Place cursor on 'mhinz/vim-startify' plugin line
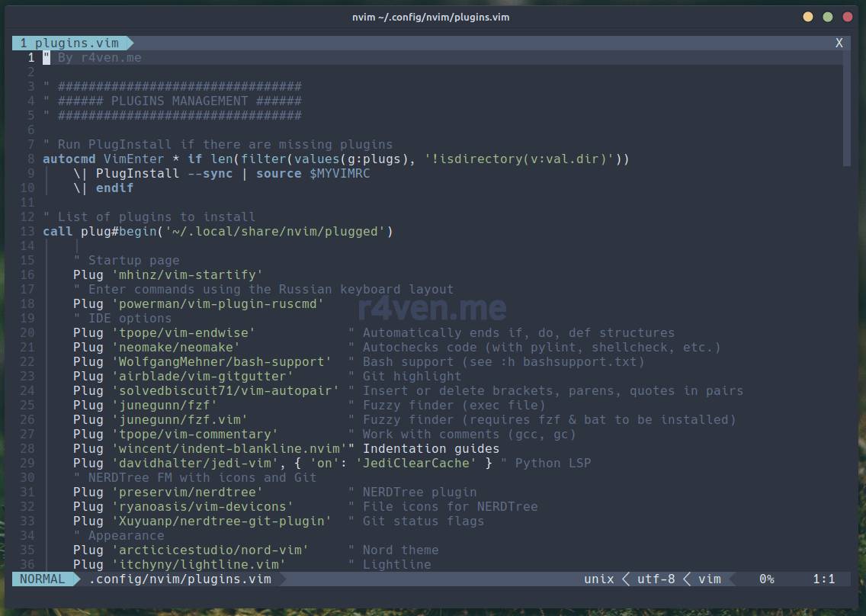Viewport: 866px width, 616px height. [x=187, y=274]
